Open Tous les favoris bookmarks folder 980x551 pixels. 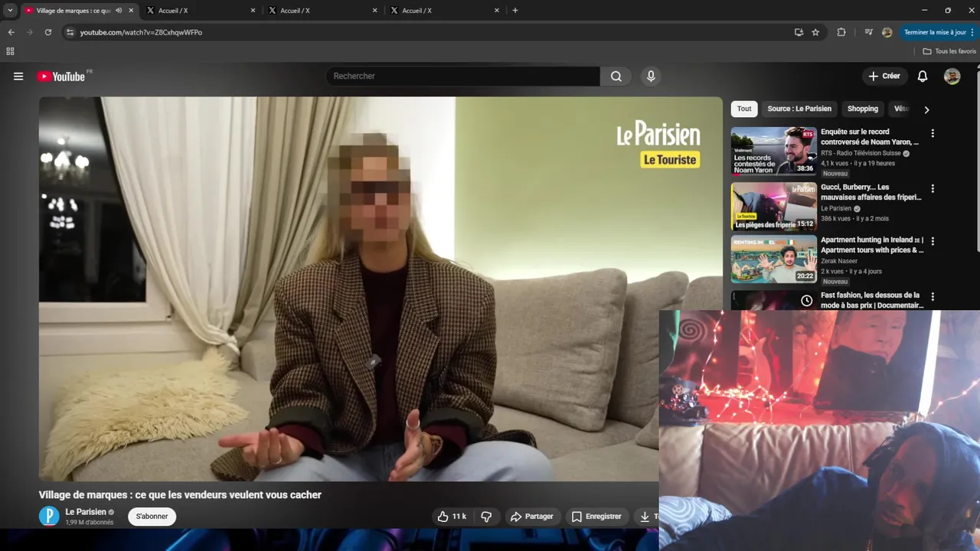[x=949, y=51]
